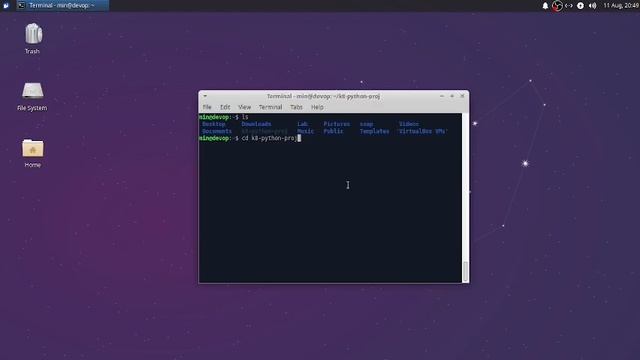
Task: Open the clock showing 11 Aug, 20:49
Action: pos(621,6)
